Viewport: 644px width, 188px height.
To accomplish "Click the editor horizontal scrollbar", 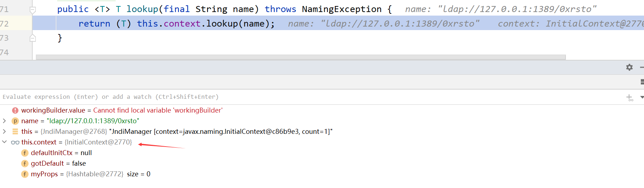I will pyautogui.click(x=301, y=57).
